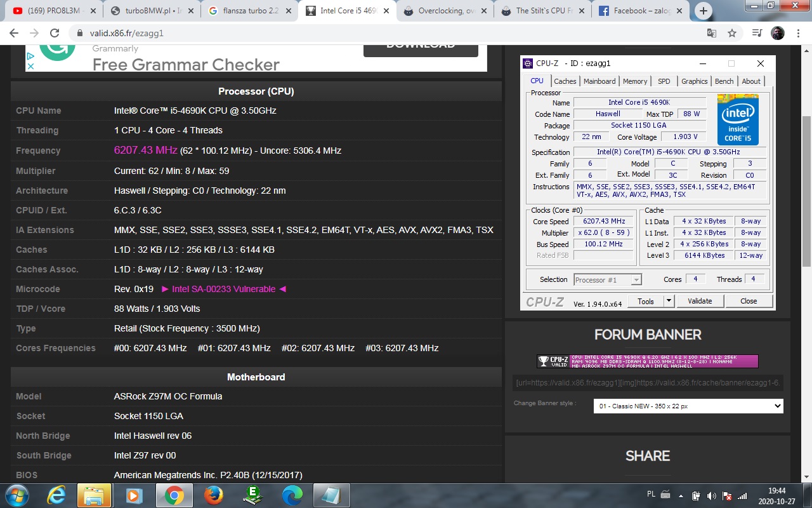Open the Graphics tab in CPU-Z
812x508 pixels.
[694, 81]
